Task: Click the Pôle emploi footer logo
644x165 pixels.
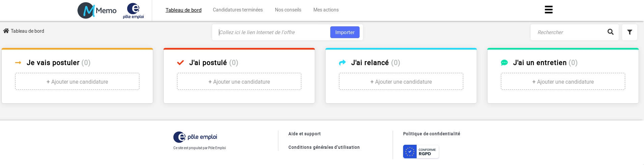Action: pyautogui.click(x=195, y=137)
